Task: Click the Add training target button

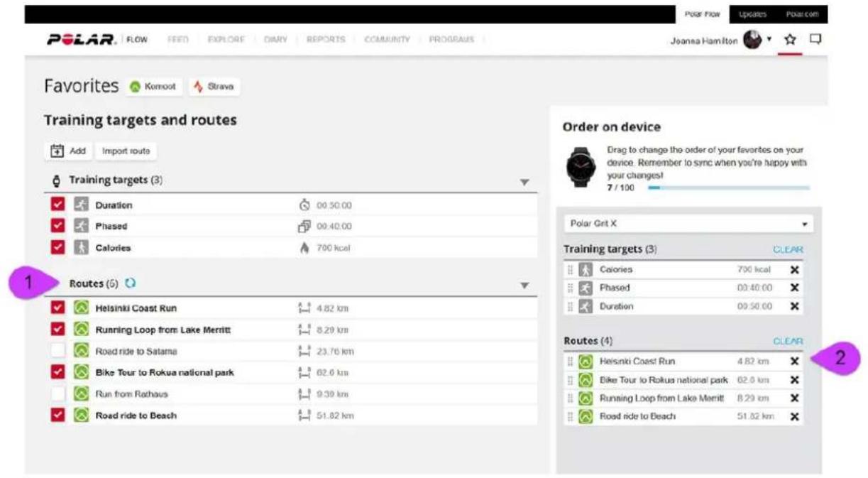Action: tap(68, 151)
